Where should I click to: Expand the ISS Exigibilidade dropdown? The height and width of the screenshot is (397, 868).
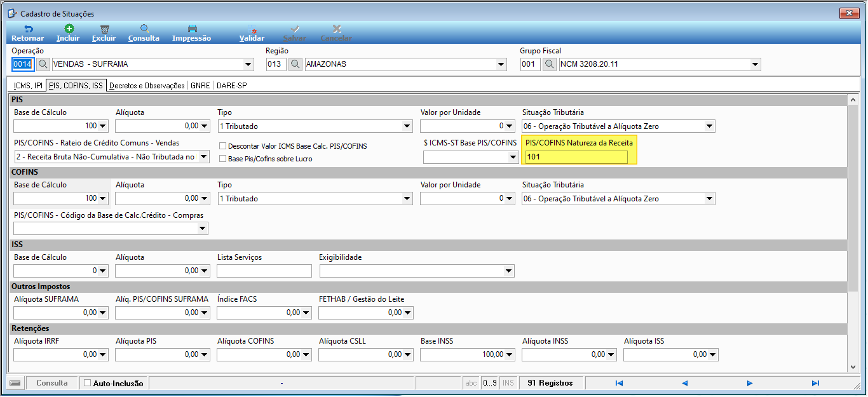[508, 271]
